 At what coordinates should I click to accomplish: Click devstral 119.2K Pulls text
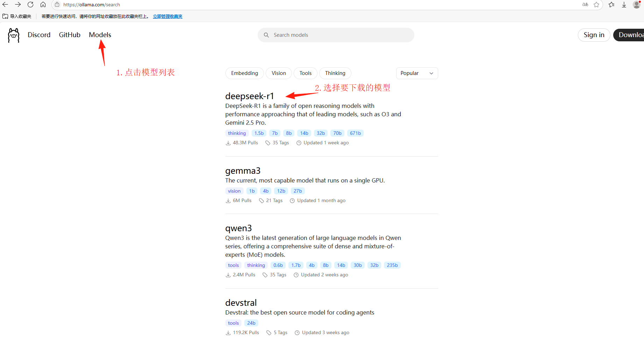coord(246,332)
